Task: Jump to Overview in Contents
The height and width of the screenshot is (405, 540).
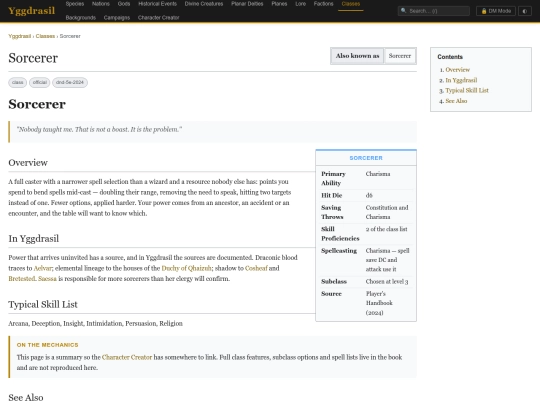Action: tap(457, 70)
